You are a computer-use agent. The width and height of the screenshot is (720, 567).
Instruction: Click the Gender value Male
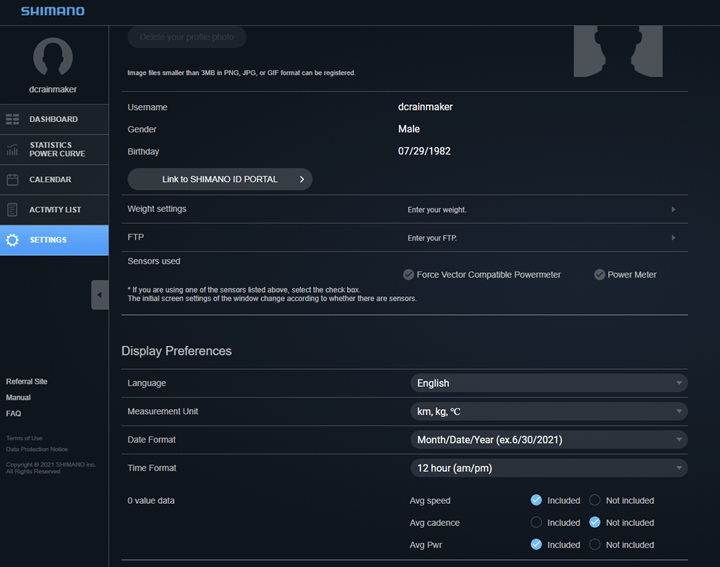[x=409, y=129]
